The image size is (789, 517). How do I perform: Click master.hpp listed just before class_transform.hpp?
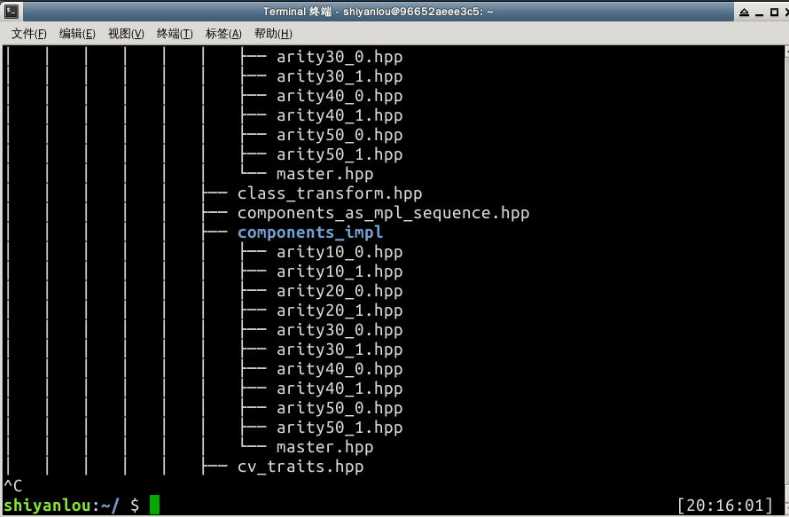point(325,174)
